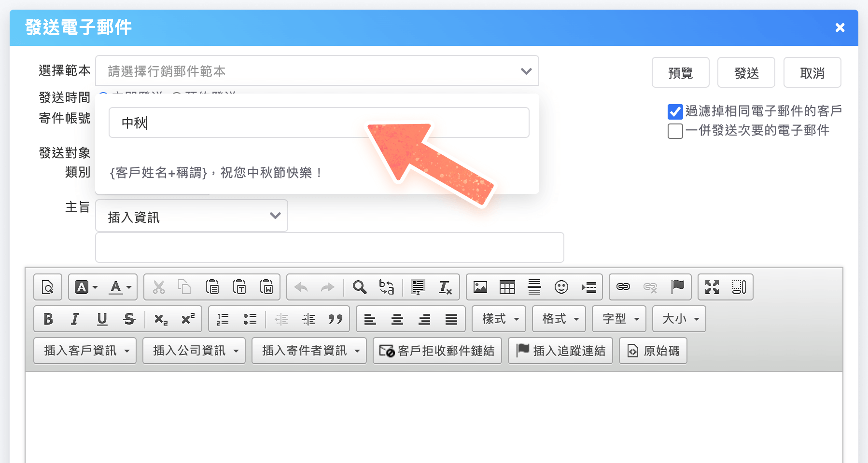Open the emoji smiley picker
The height and width of the screenshot is (463, 868).
pos(561,287)
